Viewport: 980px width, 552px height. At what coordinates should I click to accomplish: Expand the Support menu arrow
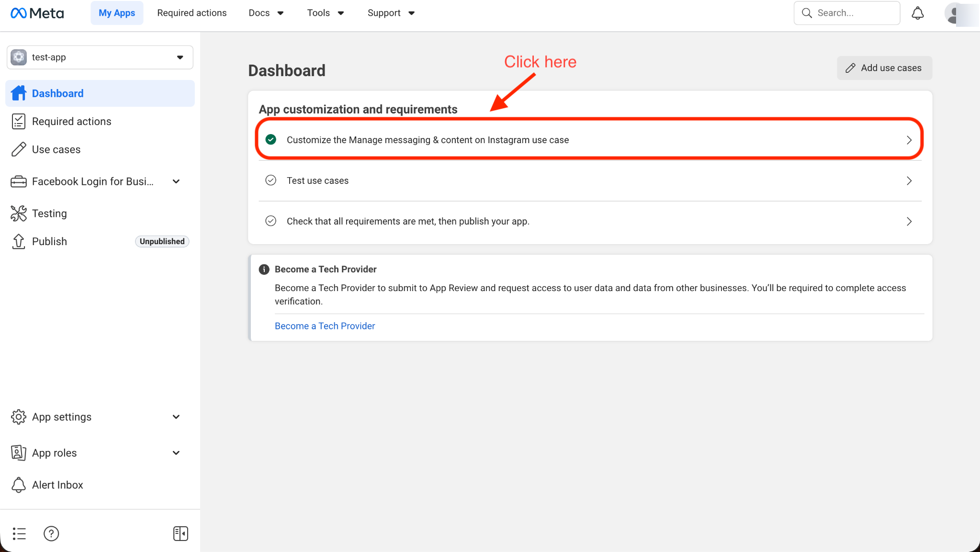[x=411, y=13]
